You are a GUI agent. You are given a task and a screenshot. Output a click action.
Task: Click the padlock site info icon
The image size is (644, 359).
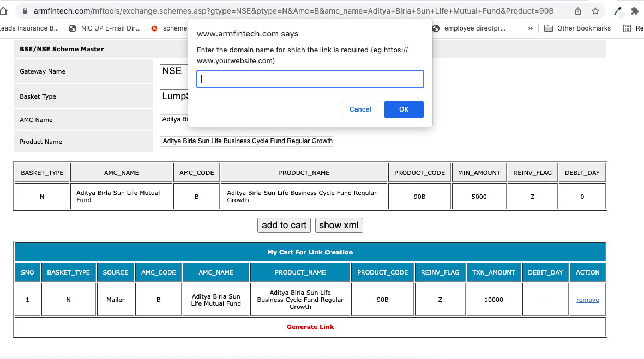[25, 11]
